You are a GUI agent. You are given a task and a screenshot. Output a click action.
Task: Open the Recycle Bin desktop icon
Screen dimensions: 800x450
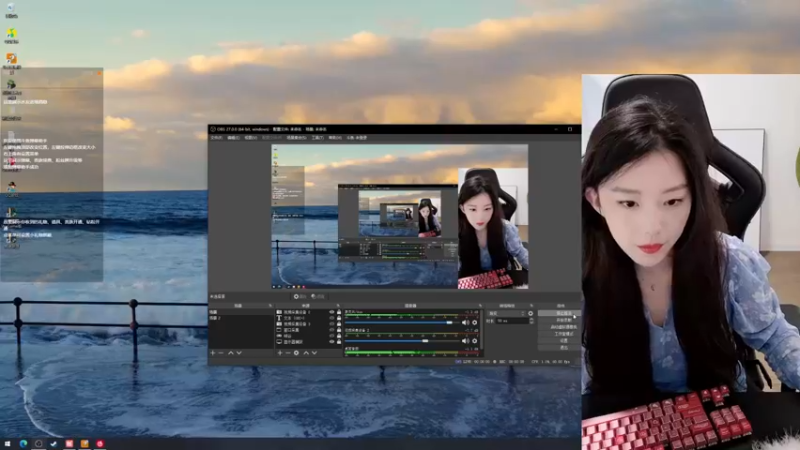(11, 10)
